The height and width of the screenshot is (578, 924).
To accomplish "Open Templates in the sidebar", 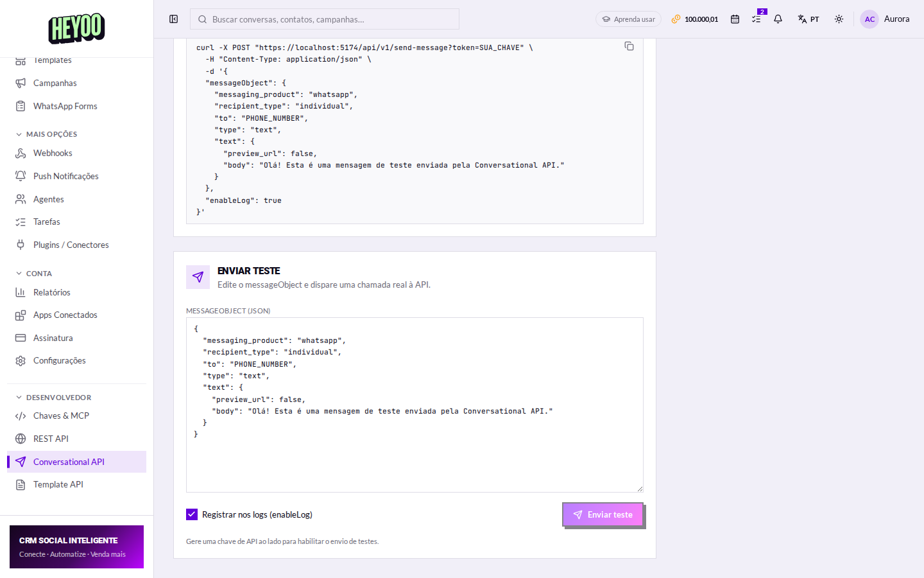I will (x=76, y=60).
